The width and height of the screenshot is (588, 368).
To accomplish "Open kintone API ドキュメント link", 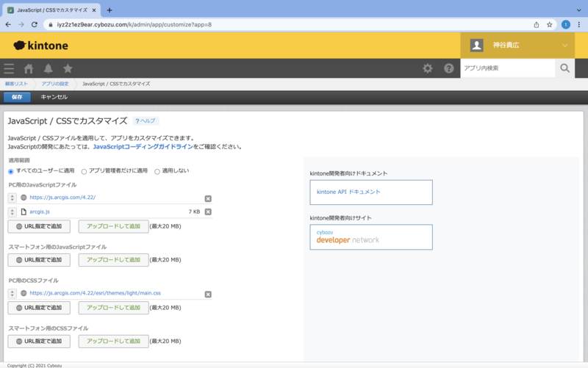I will pyautogui.click(x=371, y=192).
